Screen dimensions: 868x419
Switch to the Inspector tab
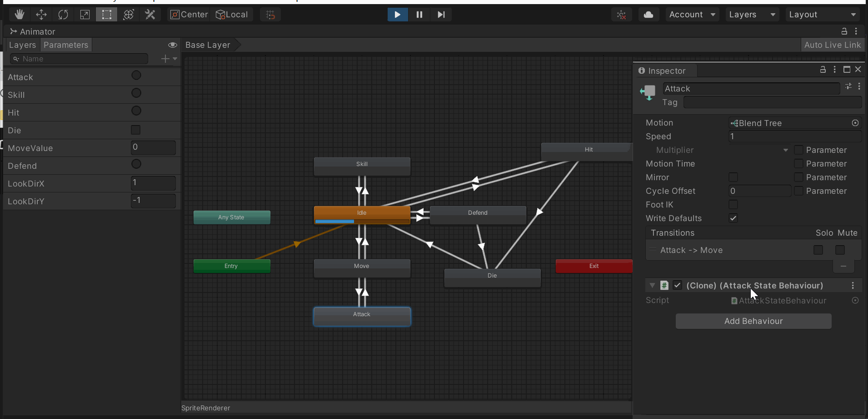pos(666,71)
